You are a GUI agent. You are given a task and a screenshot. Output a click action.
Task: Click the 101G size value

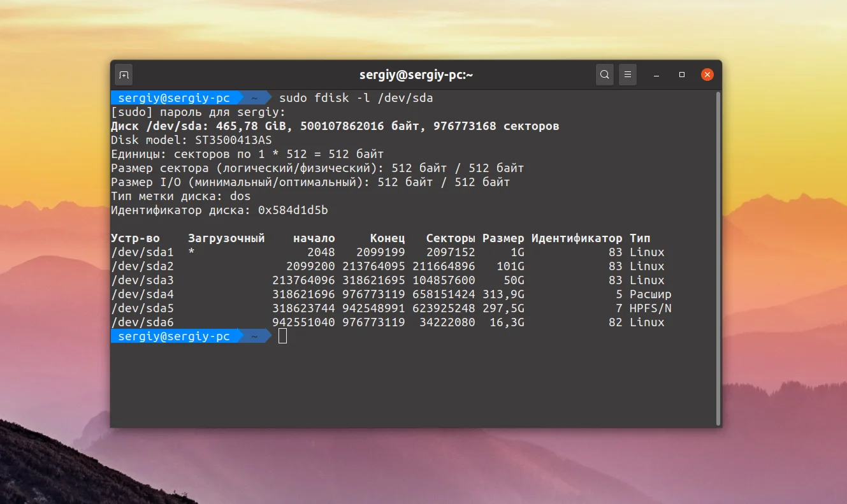pos(510,266)
